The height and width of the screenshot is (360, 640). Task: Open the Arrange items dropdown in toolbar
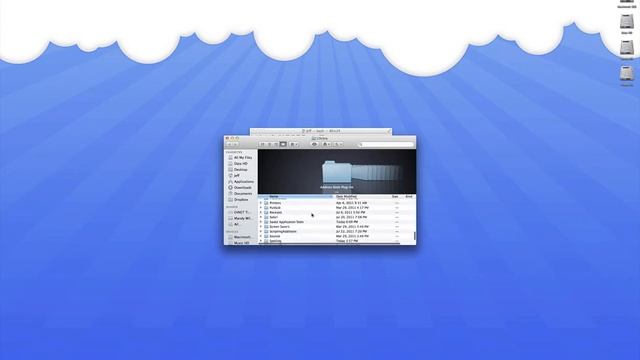tap(294, 144)
